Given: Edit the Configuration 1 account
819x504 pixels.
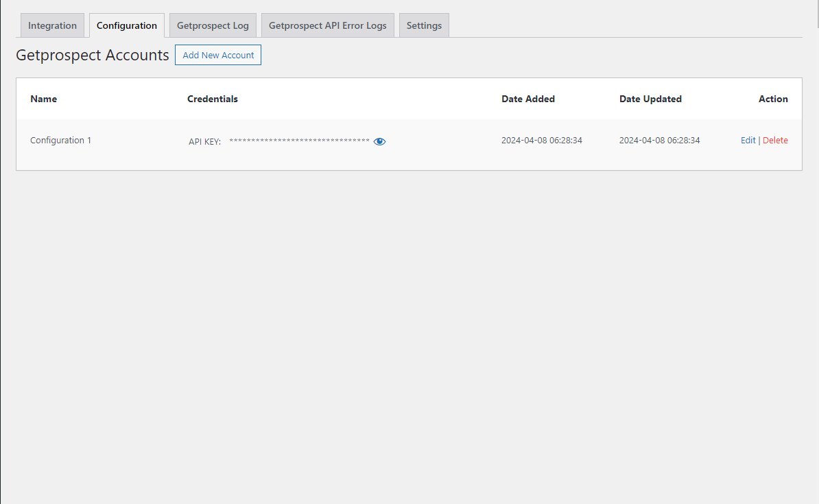Looking at the screenshot, I should pyautogui.click(x=748, y=140).
